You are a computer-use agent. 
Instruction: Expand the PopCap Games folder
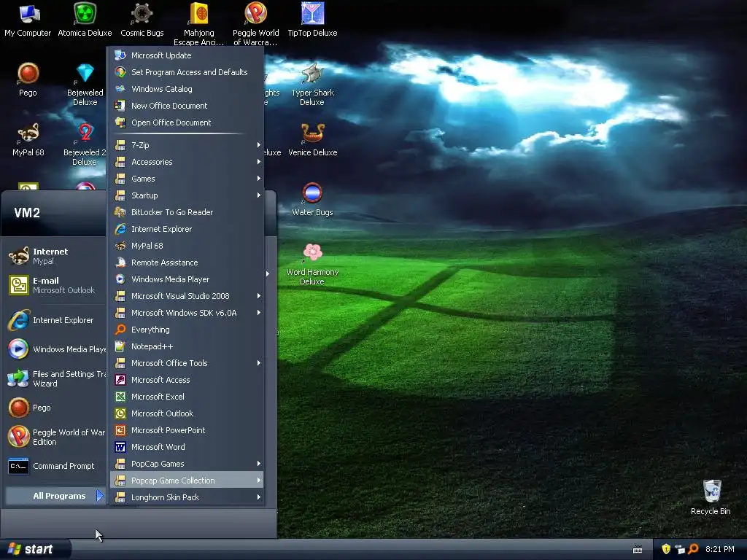pos(187,463)
